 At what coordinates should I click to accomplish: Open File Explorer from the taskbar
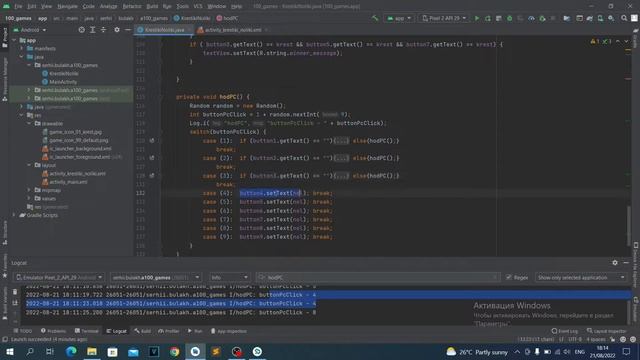(x=92, y=351)
